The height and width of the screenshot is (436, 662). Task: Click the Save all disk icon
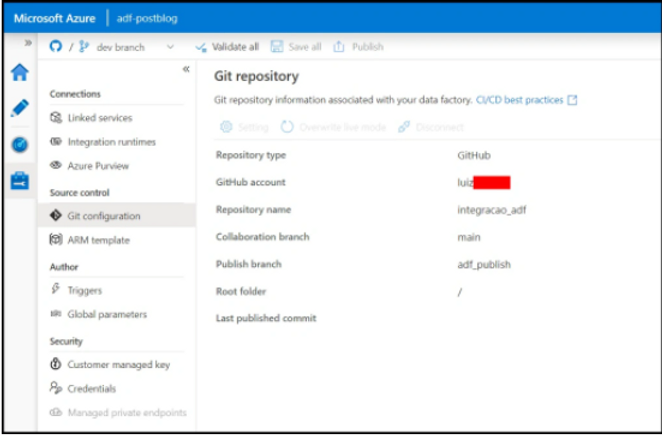pyautogui.click(x=277, y=46)
